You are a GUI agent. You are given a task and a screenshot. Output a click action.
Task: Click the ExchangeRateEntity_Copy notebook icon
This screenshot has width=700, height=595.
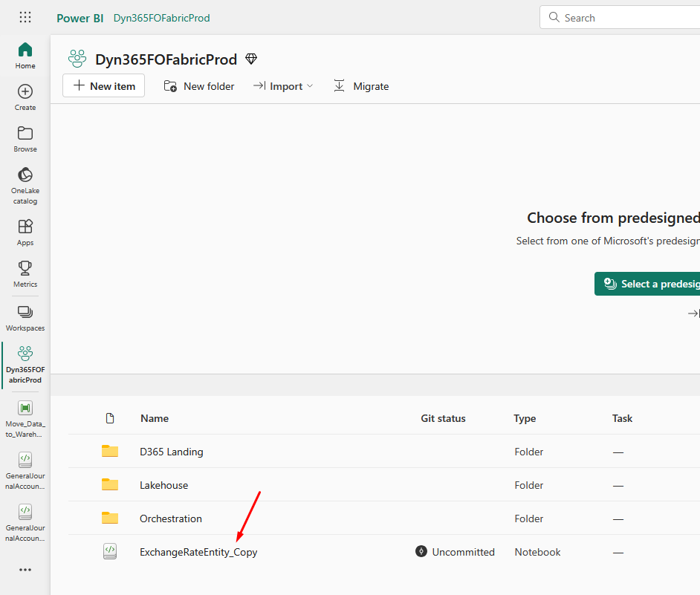(x=110, y=551)
